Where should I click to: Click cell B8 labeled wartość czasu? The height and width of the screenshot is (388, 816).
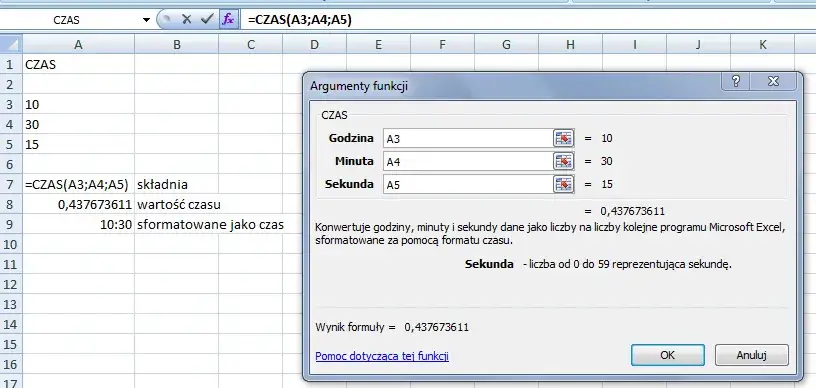176,204
